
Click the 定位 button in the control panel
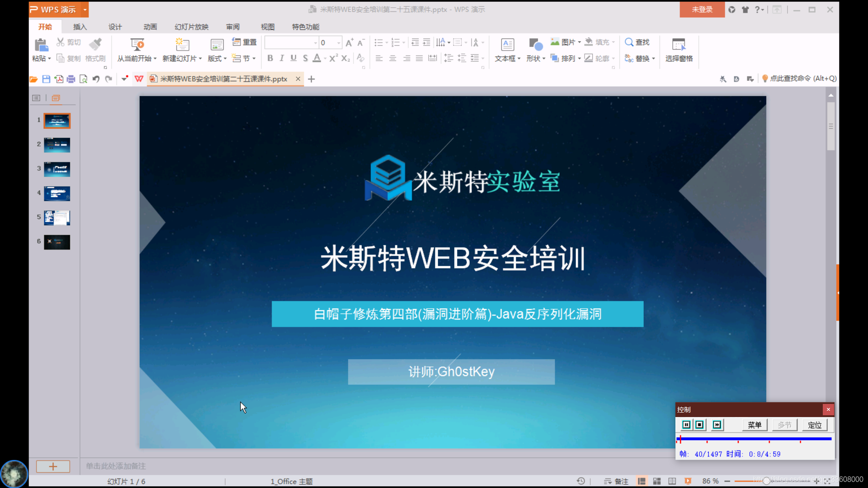tap(814, 425)
